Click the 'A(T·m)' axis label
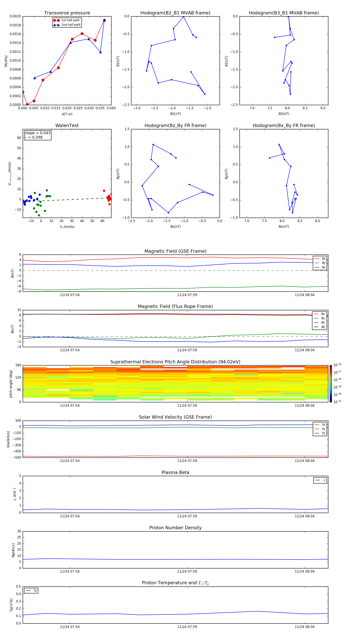 click(x=67, y=114)
